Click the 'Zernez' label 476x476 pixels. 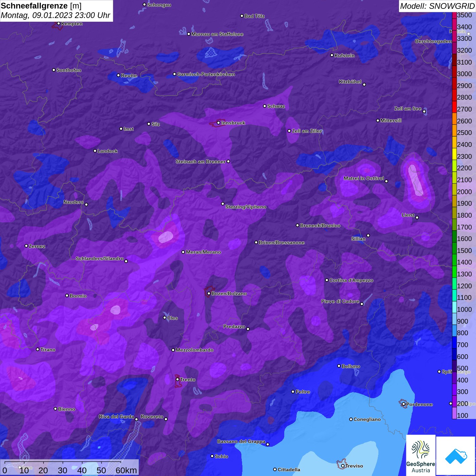pyautogui.click(x=37, y=246)
